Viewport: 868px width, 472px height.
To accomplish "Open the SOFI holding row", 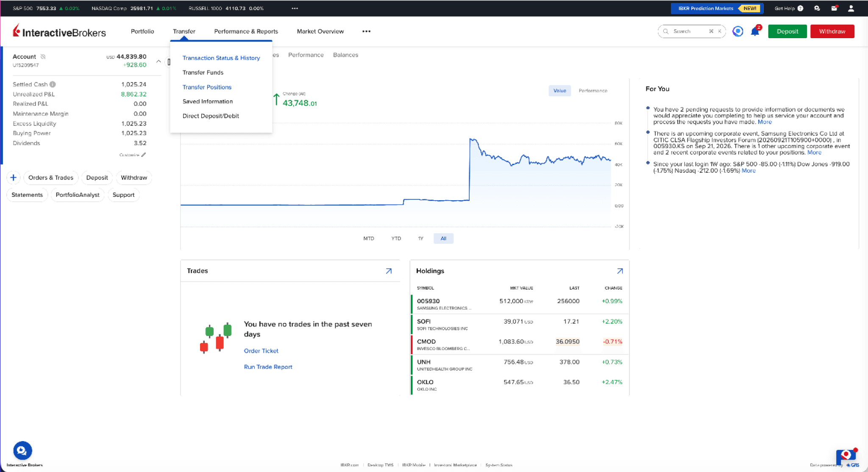I will point(520,324).
